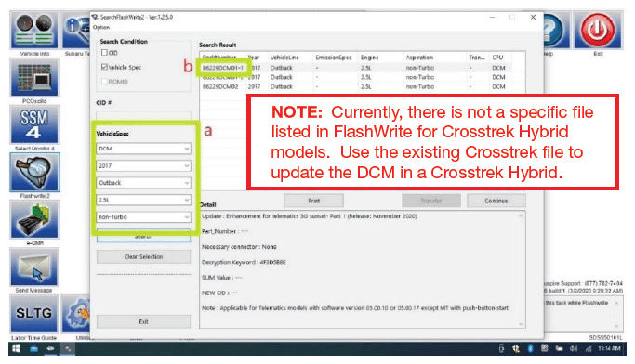Image resolution: width=635 pixels, height=364 pixels.
Task: Open the network signal tray icon
Action: click(589, 348)
